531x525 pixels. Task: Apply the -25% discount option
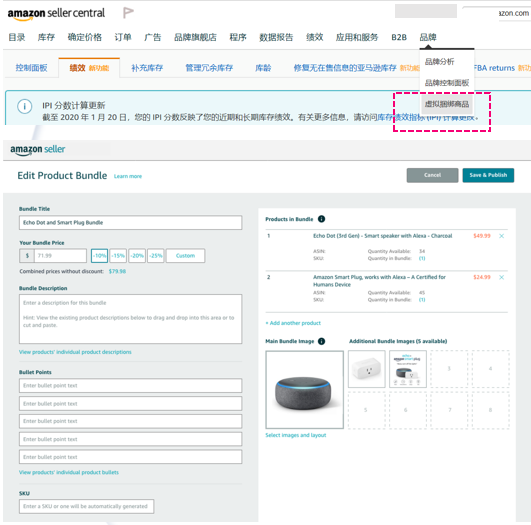(x=155, y=255)
